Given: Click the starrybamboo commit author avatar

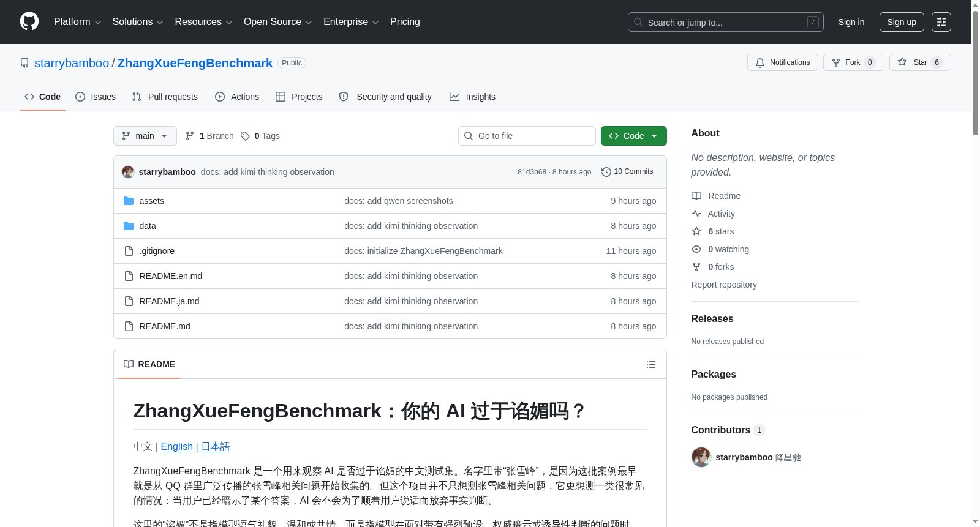Looking at the screenshot, I should (x=128, y=172).
